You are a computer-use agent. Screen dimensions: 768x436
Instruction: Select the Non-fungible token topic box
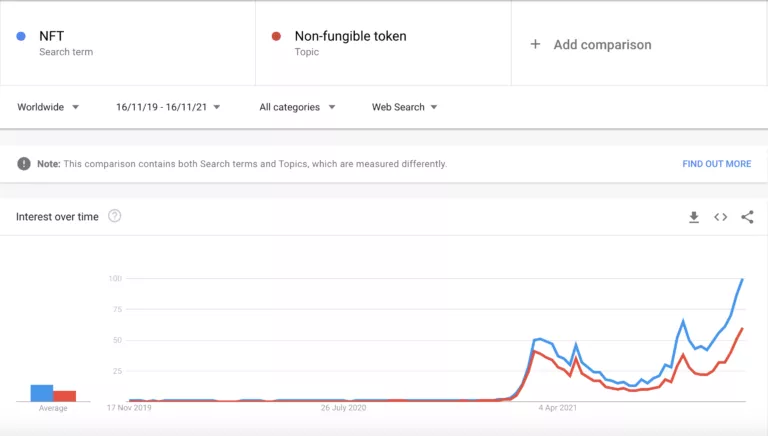(x=383, y=43)
